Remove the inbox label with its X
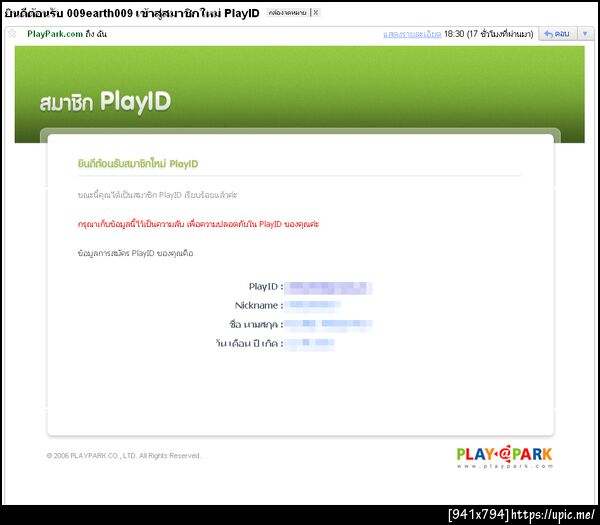 (x=316, y=13)
